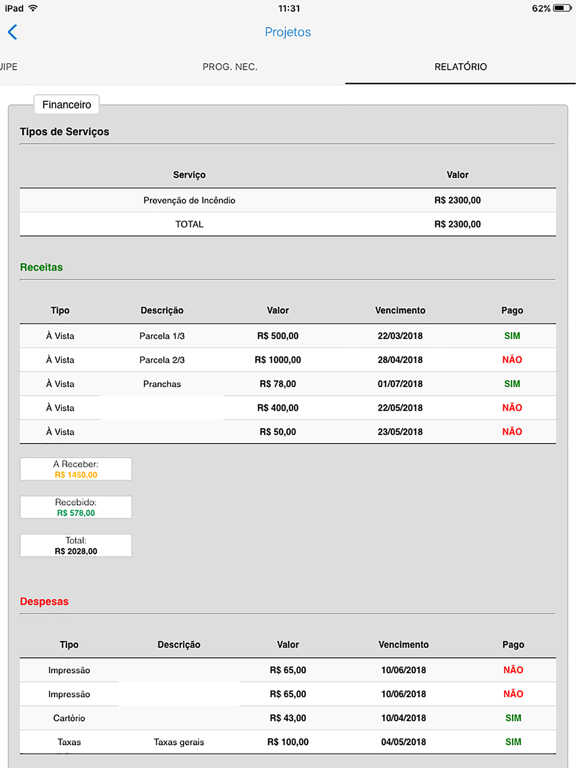
Task: Open the partially visible EQUIPE tab
Action: pos(8,67)
